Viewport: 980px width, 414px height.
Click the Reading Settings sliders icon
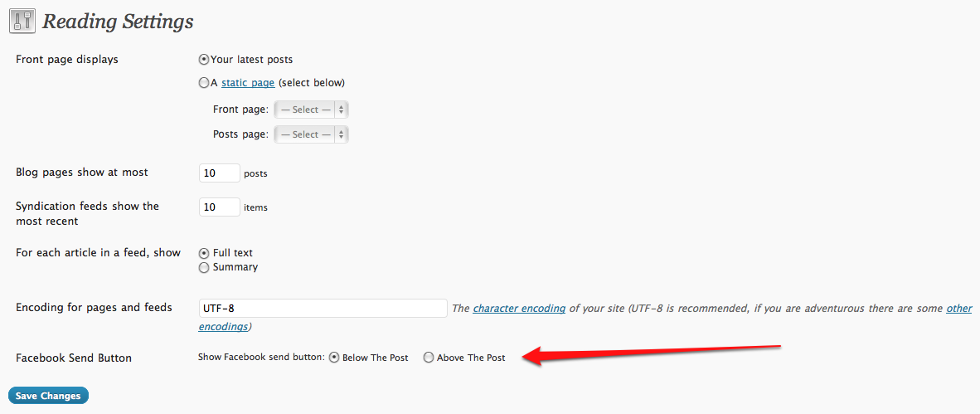coord(22,22)
